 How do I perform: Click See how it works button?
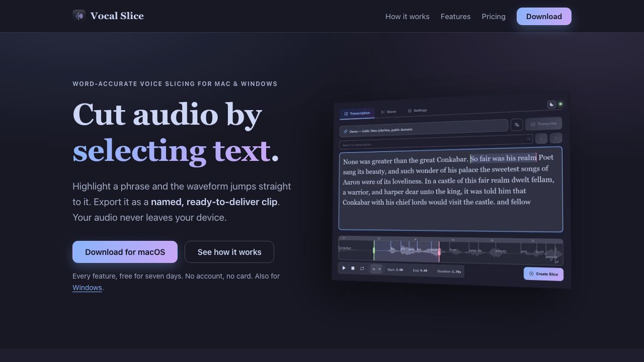point(229,252)
